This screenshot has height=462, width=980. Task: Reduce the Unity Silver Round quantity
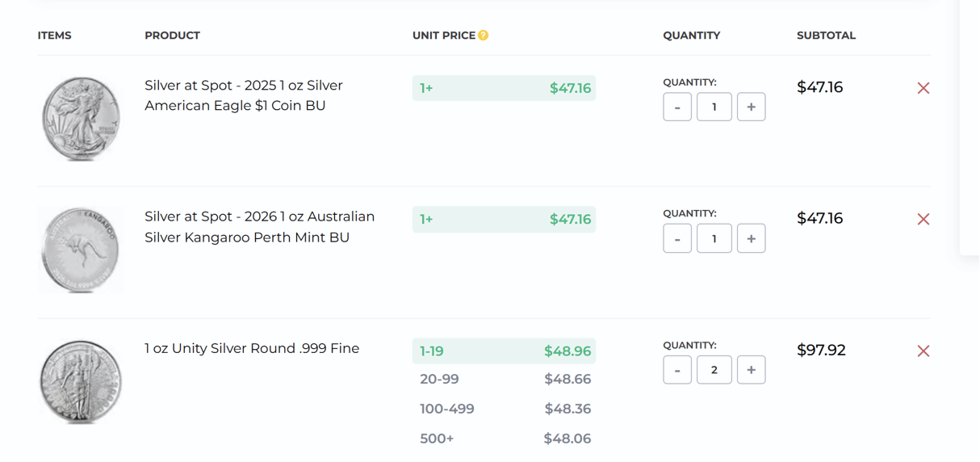click(x=677, y=370)
